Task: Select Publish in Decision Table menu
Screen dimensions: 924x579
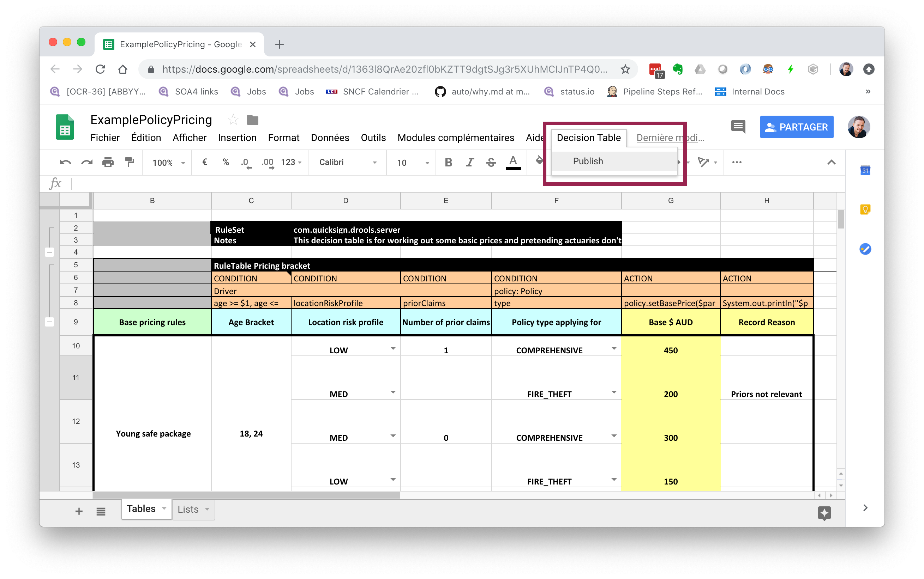Action: [x=588, y=161]
